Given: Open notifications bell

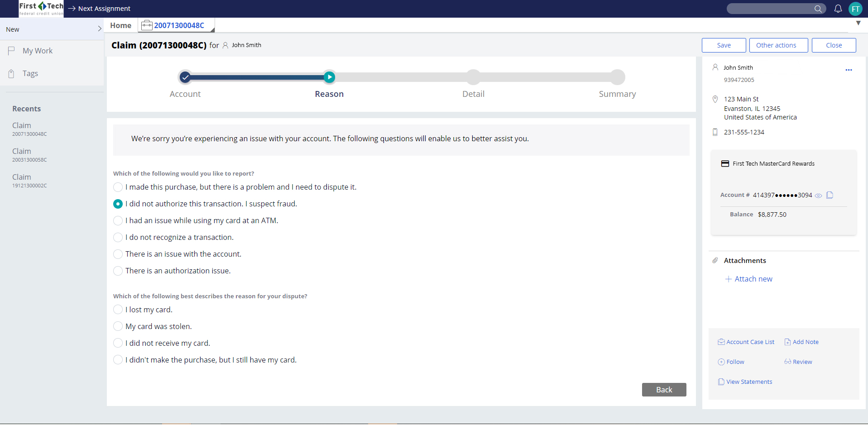Looking at the screenshot, I should point(838,9).
